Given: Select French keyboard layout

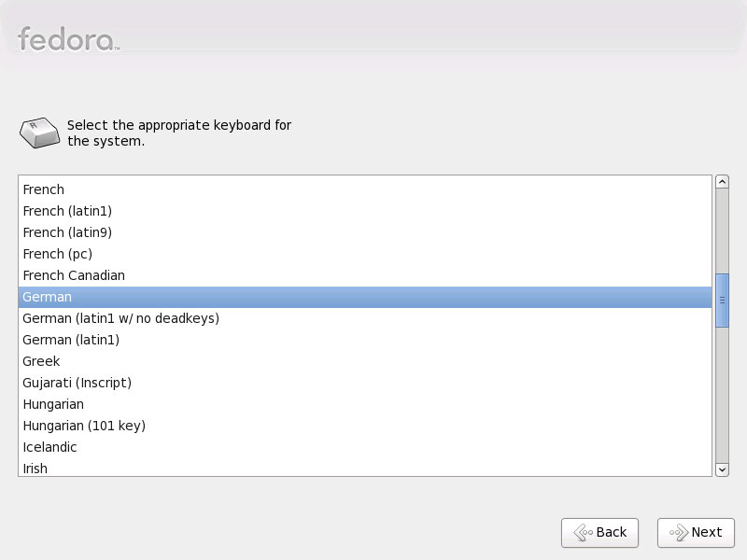Looking at the screenshot, I should click(x=365, y=189).
